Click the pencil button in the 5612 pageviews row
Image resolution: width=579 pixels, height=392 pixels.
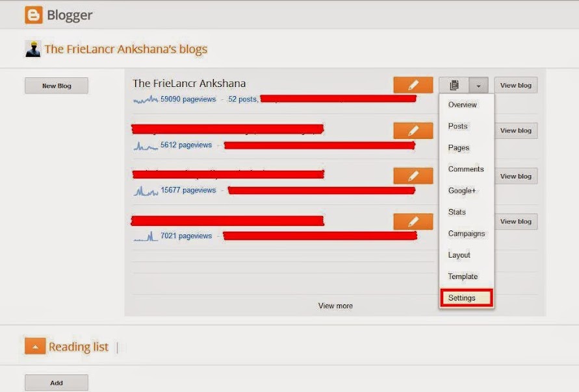click(x=413, y=130)
